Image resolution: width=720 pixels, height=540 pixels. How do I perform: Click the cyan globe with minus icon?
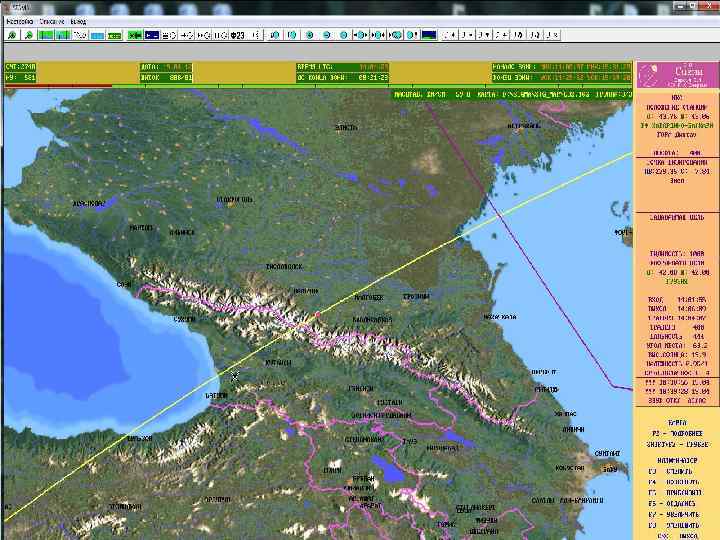(x=326, y=35)
